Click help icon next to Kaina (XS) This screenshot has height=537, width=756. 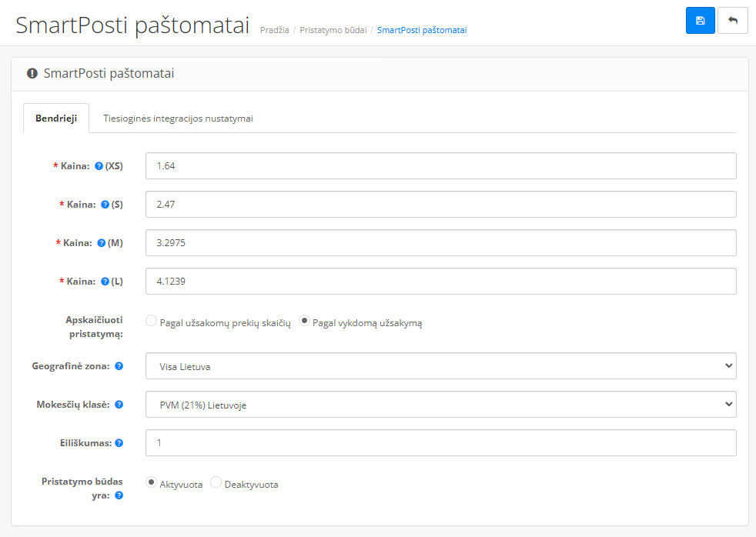99,166
